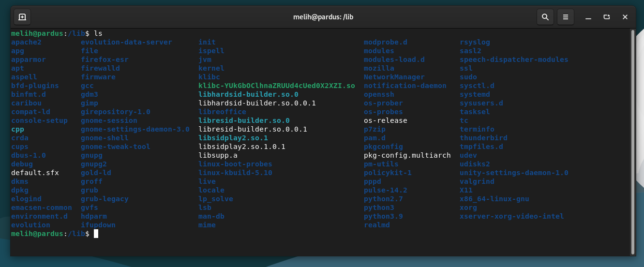This screenshot has height=267, width=644.
Task: Click the 'xserver-xorg-video-intel' entry
Action: 512,216
